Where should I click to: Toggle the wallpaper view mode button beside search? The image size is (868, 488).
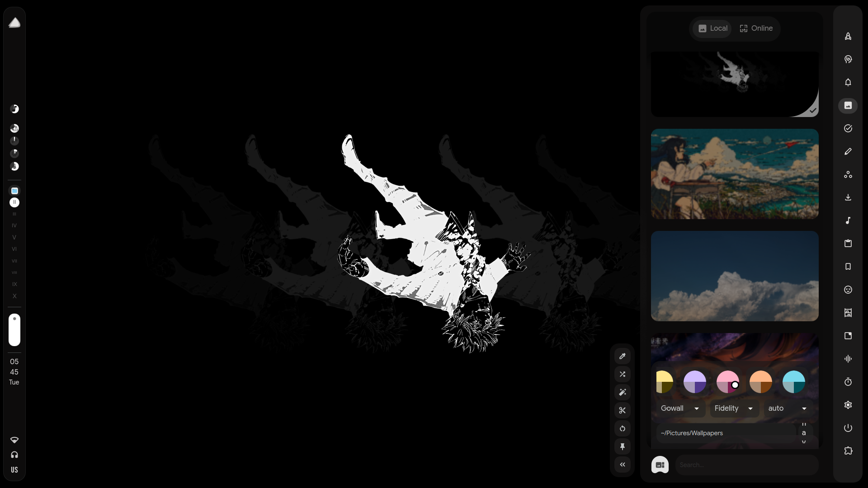[660, 465]
